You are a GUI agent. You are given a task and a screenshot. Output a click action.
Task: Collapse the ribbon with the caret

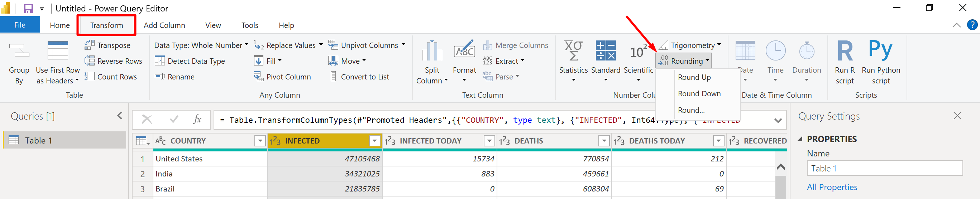click(x=956, y=25)
